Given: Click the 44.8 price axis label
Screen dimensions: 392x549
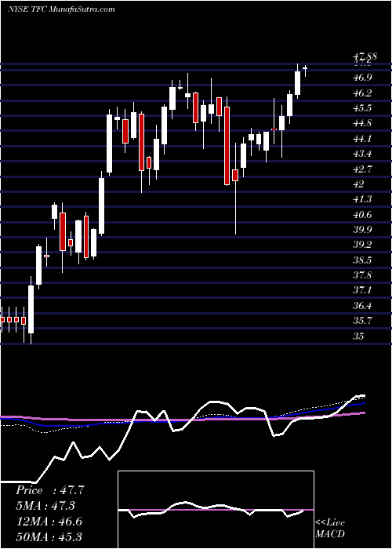Looking at the screenshot, I should [x=363, y=123].
